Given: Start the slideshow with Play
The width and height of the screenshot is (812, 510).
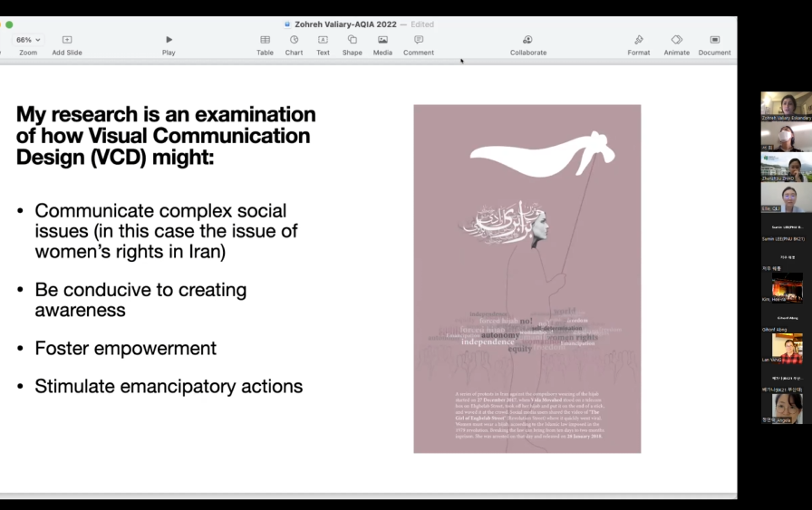Looking at the screenshot, I should 169,40.
